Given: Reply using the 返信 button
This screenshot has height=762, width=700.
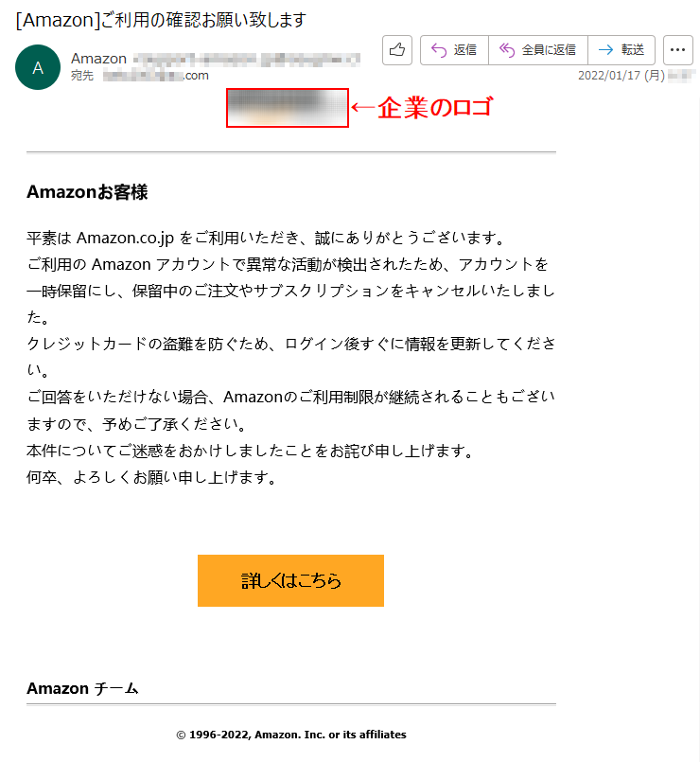Looking at the screenshot, I should [454, 50].
